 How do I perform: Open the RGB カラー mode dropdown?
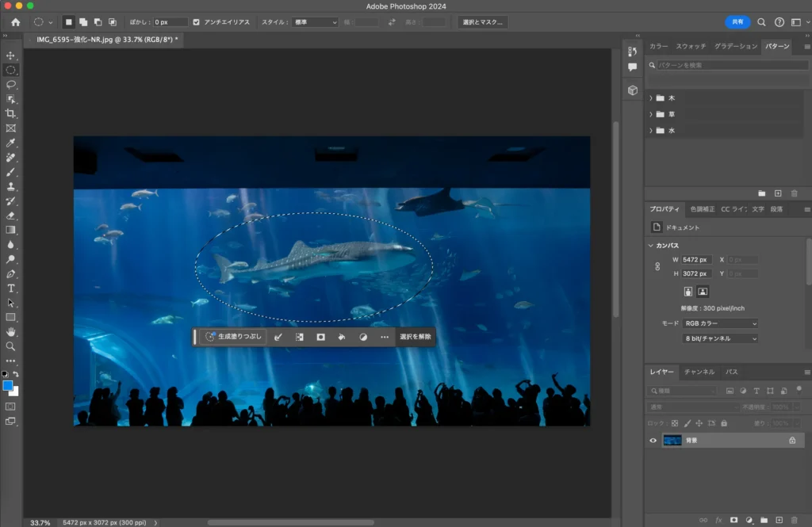[x=720, y=323]
